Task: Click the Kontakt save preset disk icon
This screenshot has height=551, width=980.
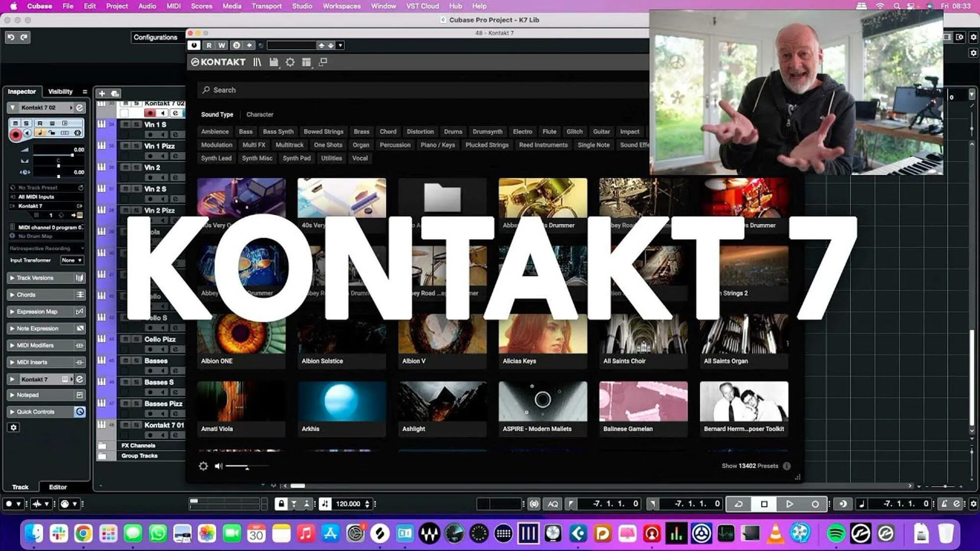Action: [x=274, y=62]
